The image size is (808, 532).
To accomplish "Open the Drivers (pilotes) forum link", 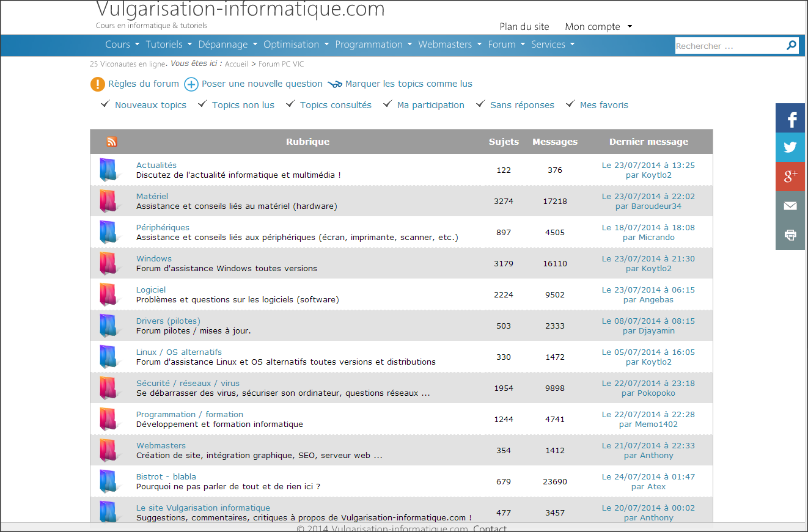I will 168,321.
